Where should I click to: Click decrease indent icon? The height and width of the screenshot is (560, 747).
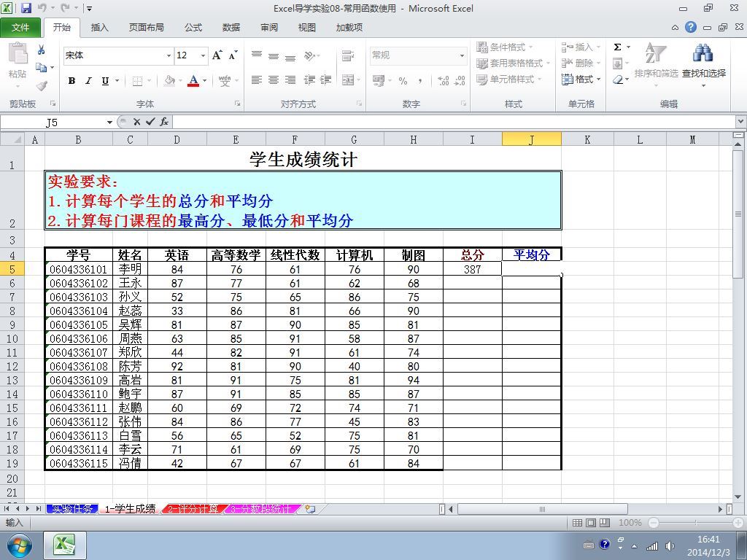pyautogui.click(x=309, y=80)
